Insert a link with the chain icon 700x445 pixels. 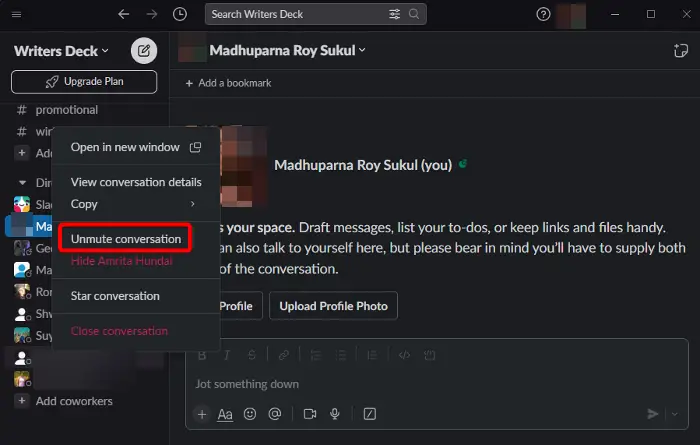click(x=283, y=355)
